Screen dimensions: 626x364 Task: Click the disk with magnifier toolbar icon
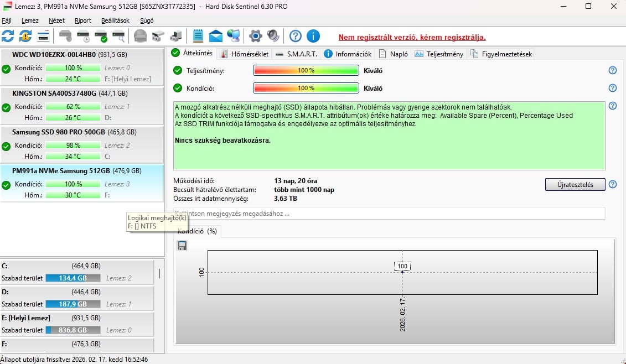(118, 37)
